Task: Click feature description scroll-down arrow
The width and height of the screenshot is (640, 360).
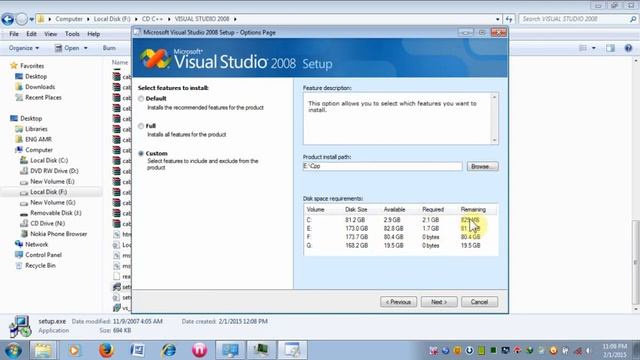Action: 494,140
